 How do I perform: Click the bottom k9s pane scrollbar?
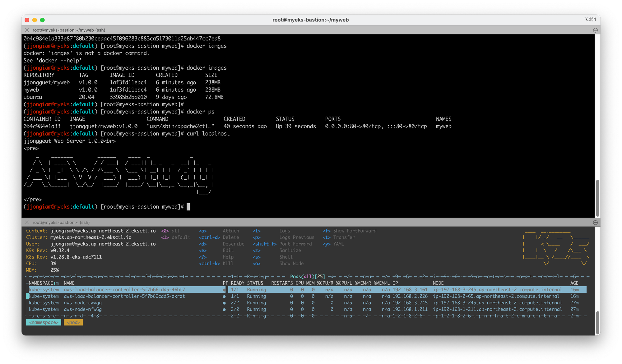tap(597, 322)
